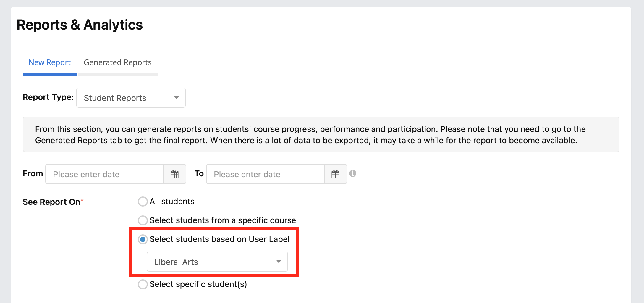644x303 pixels.
Task: Click the All students label text
Action: coord(172,202)
